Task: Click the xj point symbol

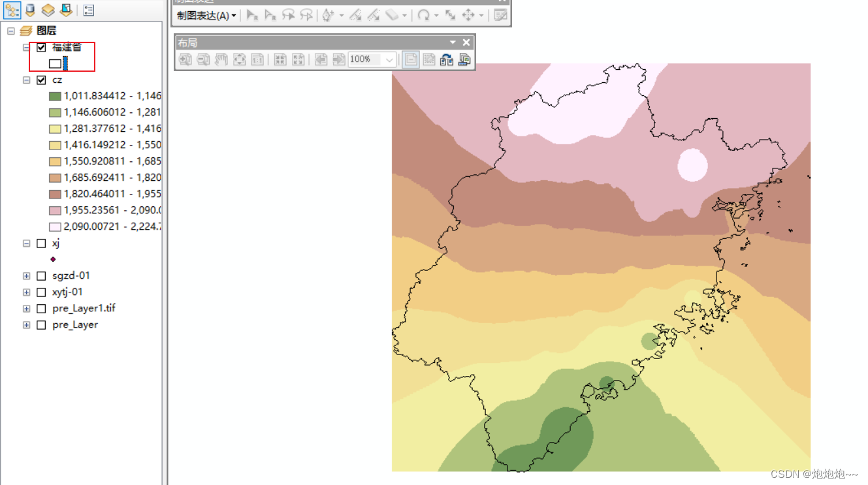Action: 53,259
